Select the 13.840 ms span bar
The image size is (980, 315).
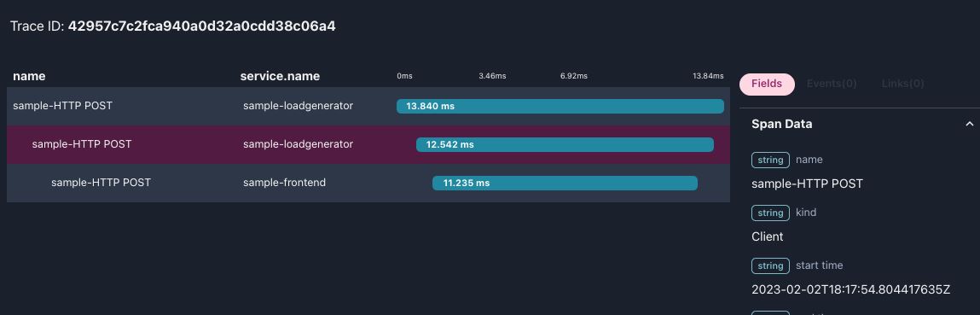[x=560, y=106]
